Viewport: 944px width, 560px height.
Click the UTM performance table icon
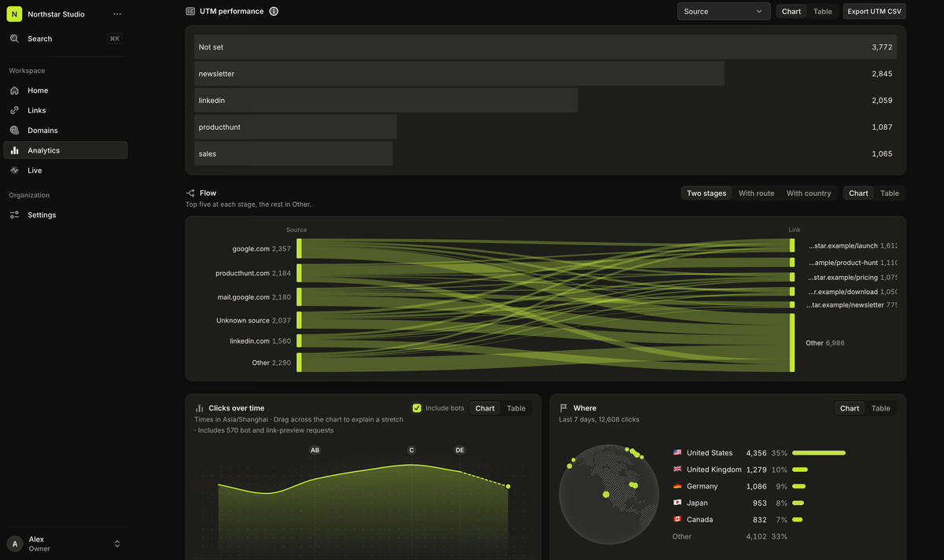pos(190,11)
